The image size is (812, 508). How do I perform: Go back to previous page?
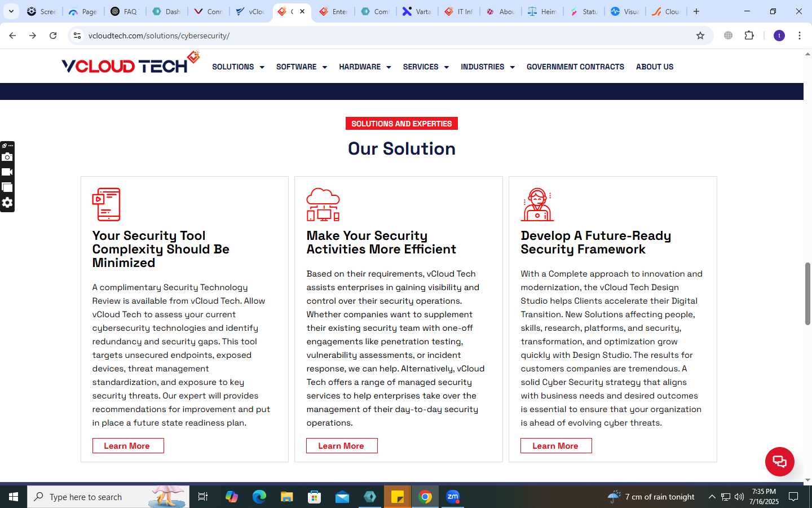coord(12,36)
